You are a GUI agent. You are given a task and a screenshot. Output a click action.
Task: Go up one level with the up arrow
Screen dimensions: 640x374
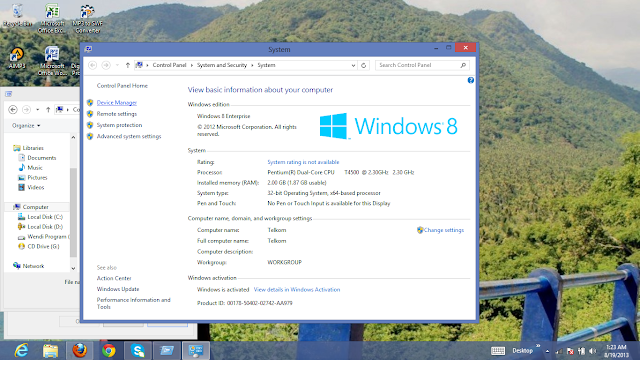pyautogui.click(x=128, y=65)
